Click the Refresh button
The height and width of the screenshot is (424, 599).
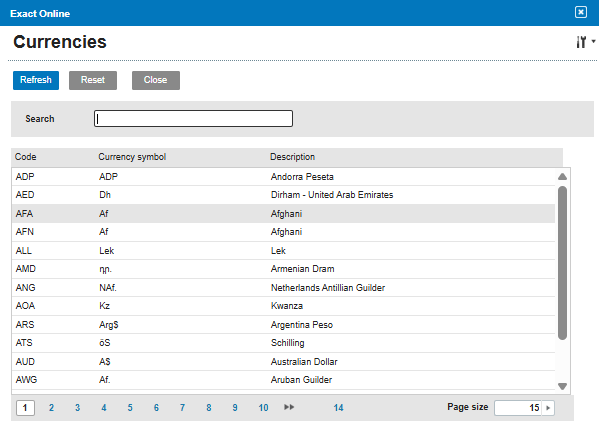36,80
